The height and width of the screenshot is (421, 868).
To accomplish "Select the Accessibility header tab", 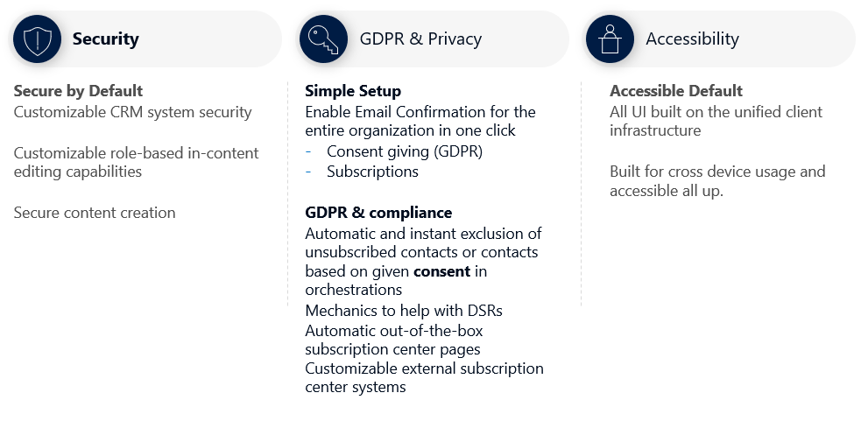I will pos(720,39).
